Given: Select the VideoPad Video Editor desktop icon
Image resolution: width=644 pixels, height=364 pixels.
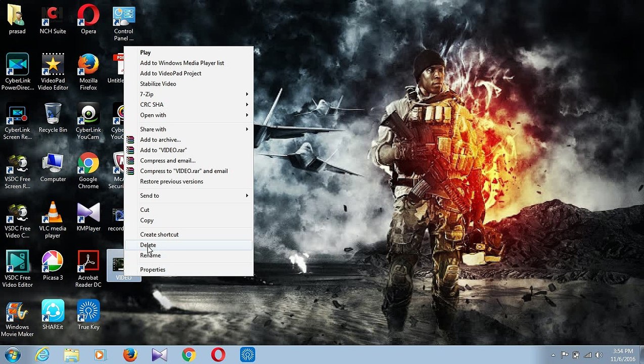Looking at the screenshot, I should [x=53, y=71].
